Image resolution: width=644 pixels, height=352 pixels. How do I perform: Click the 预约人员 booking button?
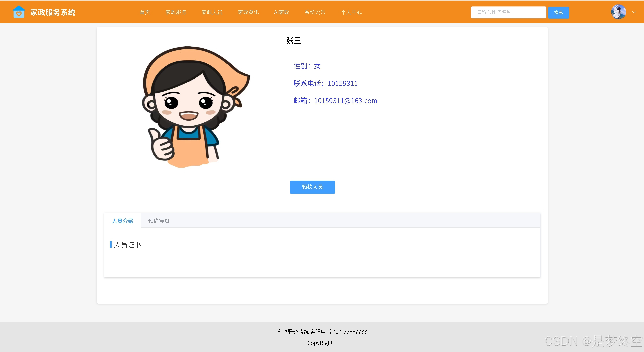click(312, 187)
